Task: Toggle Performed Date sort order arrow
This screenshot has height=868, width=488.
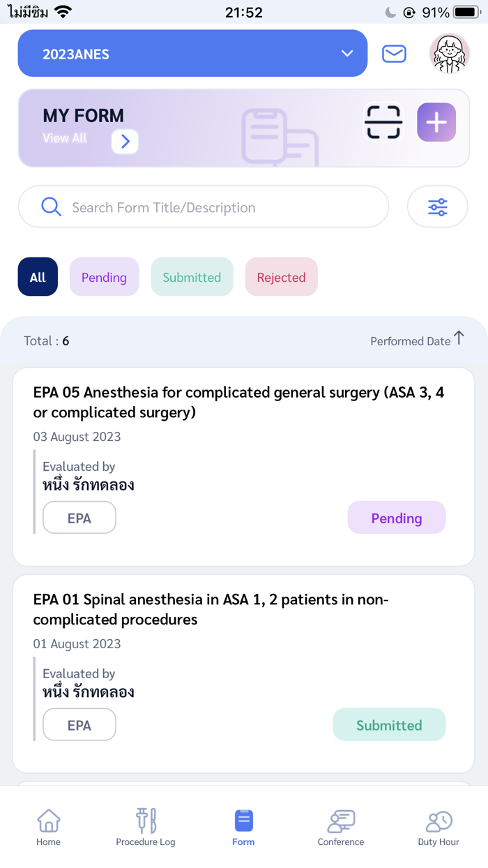Action: click(x=459, y=338)
